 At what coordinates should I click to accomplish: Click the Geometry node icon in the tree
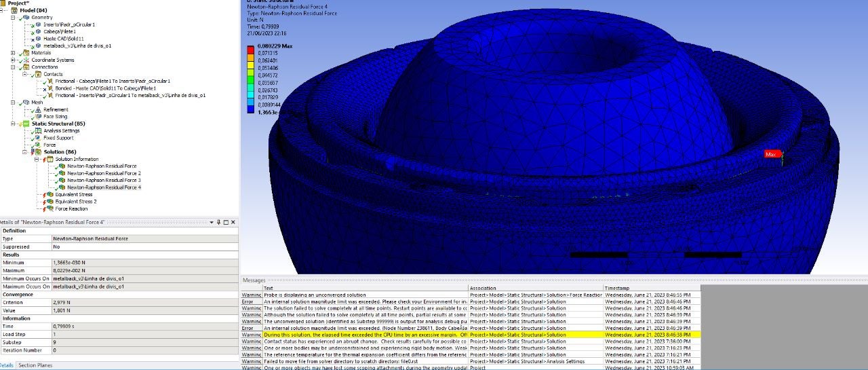tap(26, 17)
